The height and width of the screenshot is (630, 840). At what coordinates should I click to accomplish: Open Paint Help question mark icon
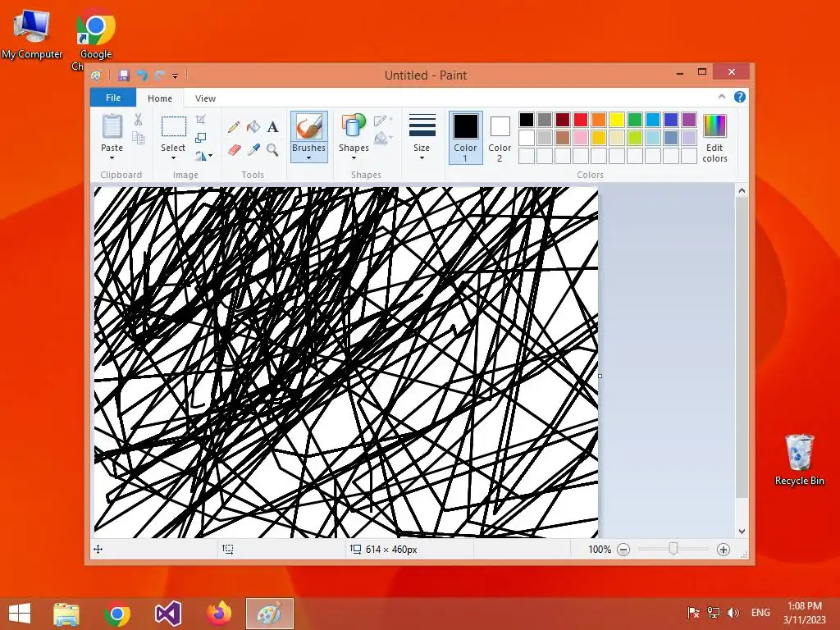(740, 97)
